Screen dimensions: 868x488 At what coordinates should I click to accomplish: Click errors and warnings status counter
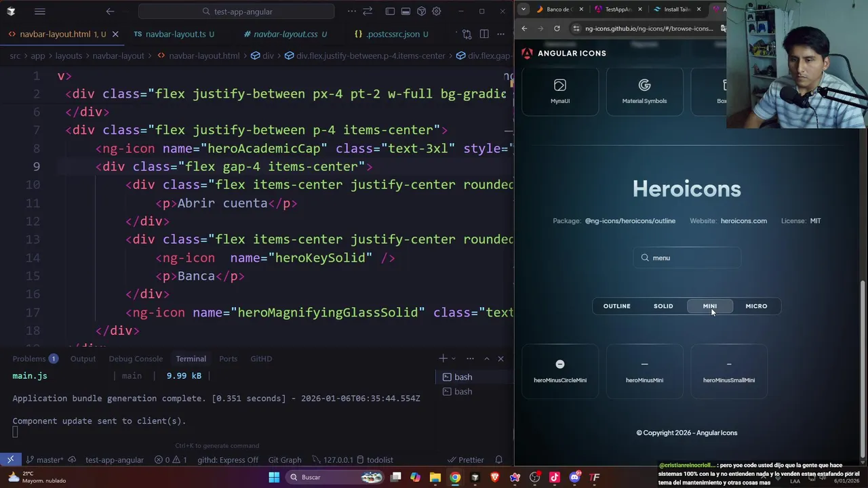tap(171, 460)
